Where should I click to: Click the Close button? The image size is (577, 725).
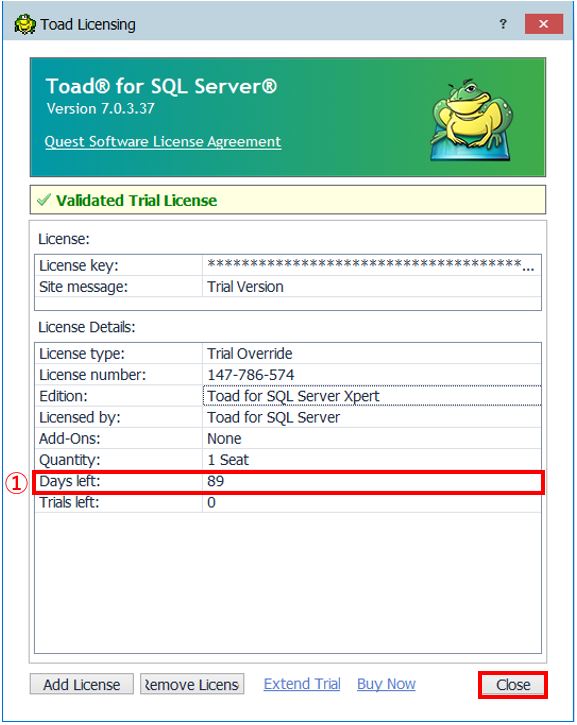coord(513,685)
